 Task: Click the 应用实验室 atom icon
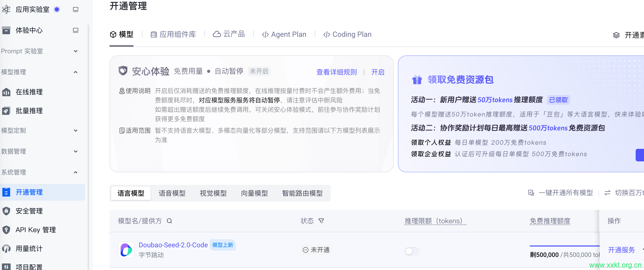[x=6, y=10]
